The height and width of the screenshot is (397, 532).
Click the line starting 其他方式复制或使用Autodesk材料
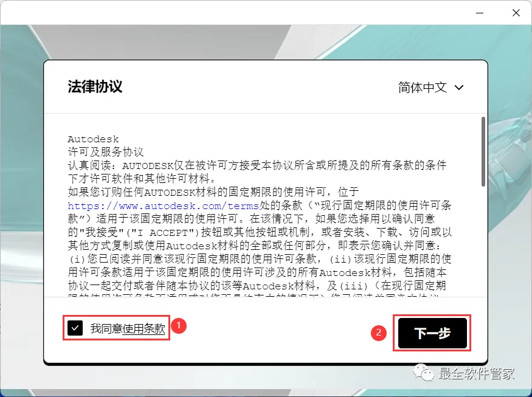point(254,246)
